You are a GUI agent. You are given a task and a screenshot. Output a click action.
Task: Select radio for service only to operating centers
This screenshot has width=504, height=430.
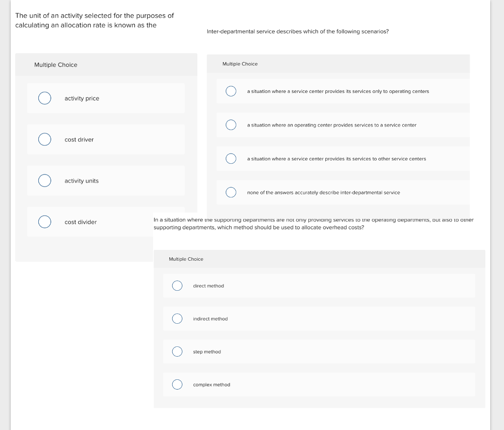[x=231, y=92]
